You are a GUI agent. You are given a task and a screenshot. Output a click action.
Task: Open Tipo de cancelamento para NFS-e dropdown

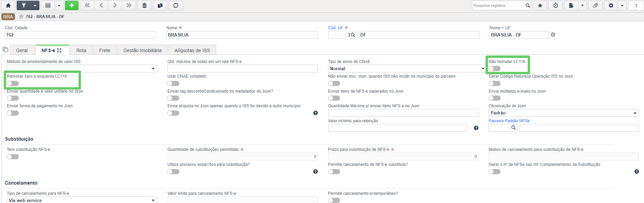[x=82, y=200]
